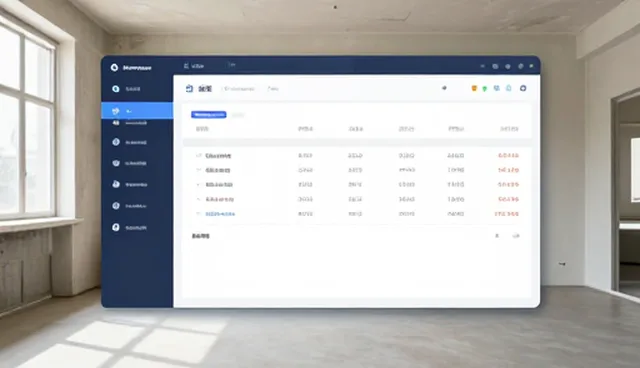Click the orange shield icon in header
Screen dimensions: 640x368
[474, 89]
